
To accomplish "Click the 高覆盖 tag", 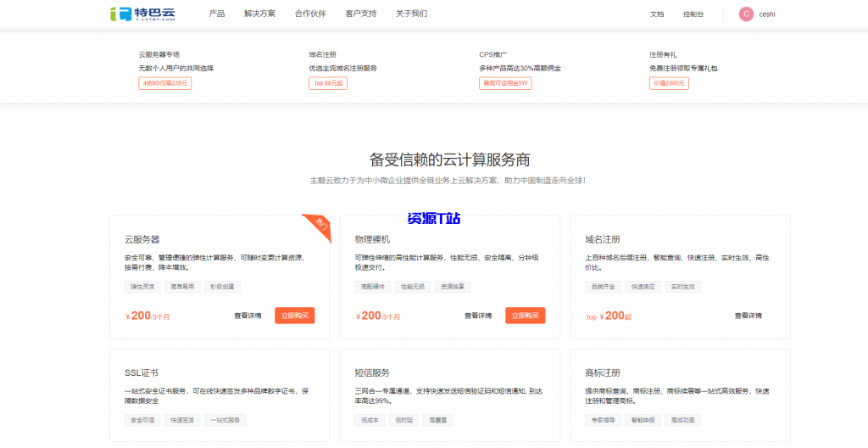I will coord(438,420).
